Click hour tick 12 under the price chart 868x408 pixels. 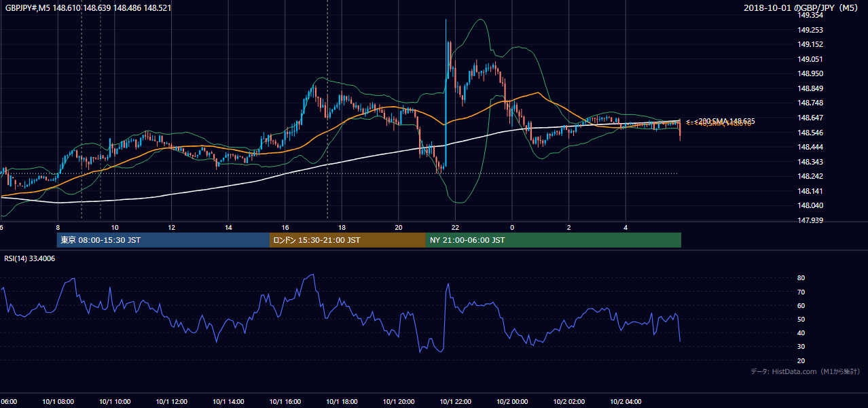171,228
